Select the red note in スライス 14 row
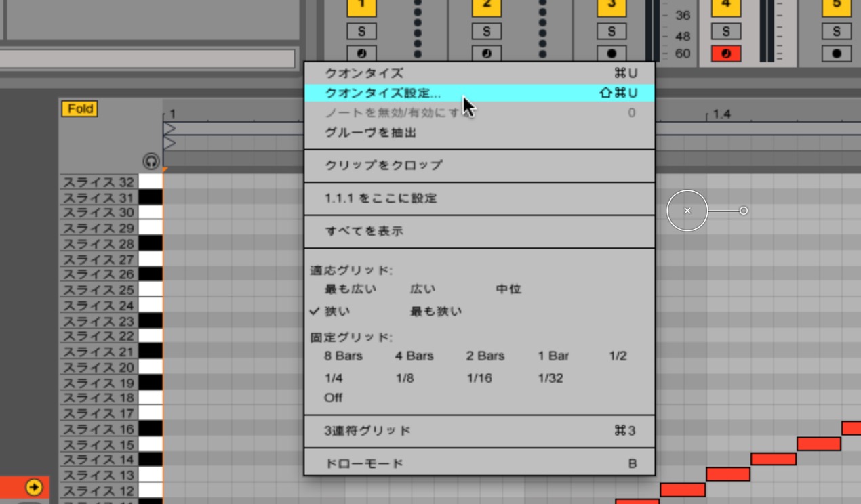Viewport: 861px width, 504px height. (x=774, y=459)
